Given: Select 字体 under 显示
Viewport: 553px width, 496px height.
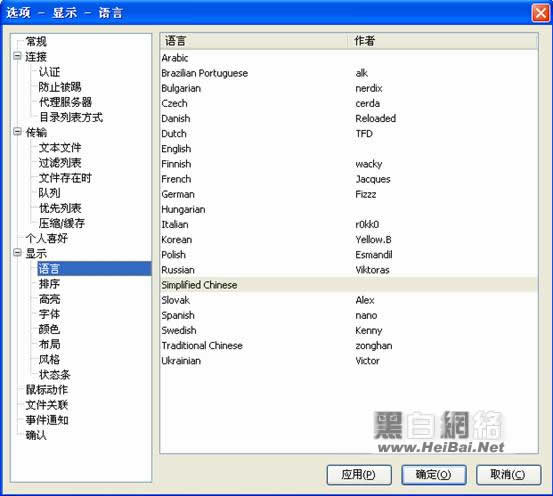Looking at the screenshot, I should coord(49,314).
